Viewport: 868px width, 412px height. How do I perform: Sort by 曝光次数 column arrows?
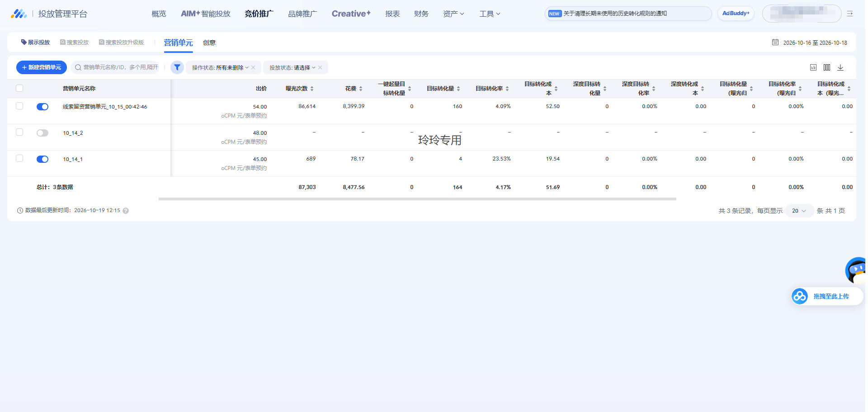coord(312,89)
